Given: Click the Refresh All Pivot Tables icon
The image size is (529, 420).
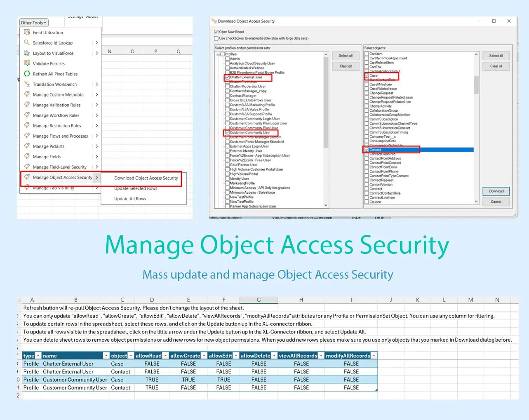Looking at the screenshot, I should 27,74.
